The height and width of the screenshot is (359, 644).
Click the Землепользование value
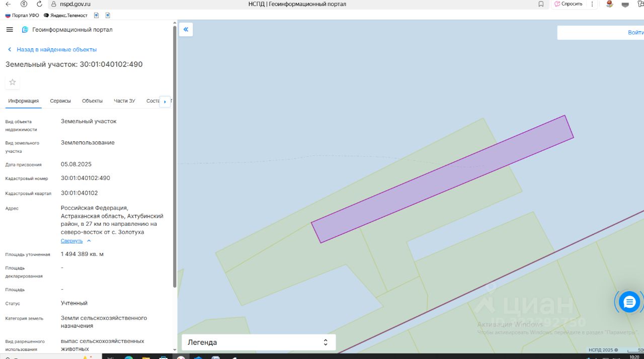[x=88, y=143]
